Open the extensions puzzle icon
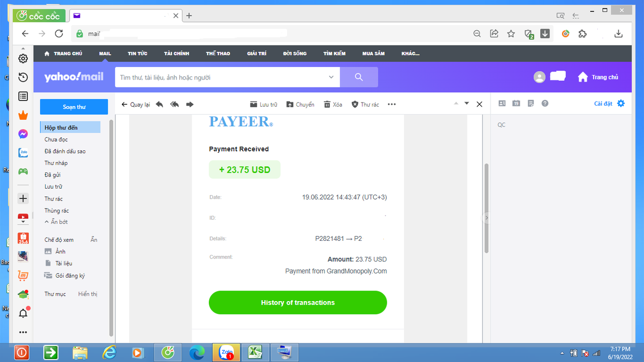Screen dimensions: 644x362 pos(583,34)
